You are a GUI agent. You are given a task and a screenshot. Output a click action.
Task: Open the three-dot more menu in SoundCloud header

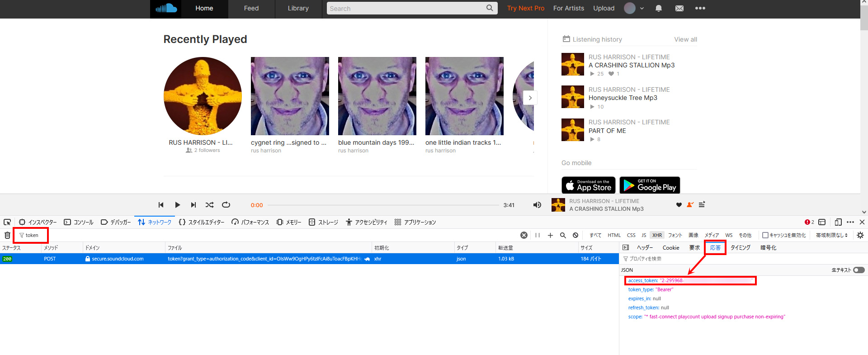coord(700,8)
